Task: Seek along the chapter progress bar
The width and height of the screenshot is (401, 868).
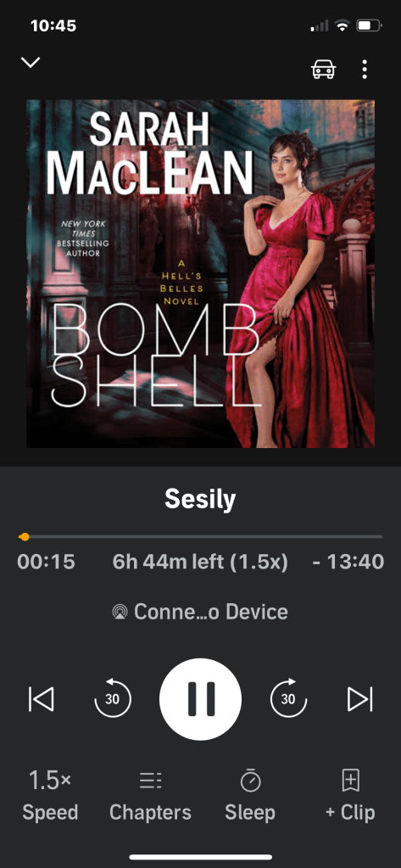Action: [200, 536]
